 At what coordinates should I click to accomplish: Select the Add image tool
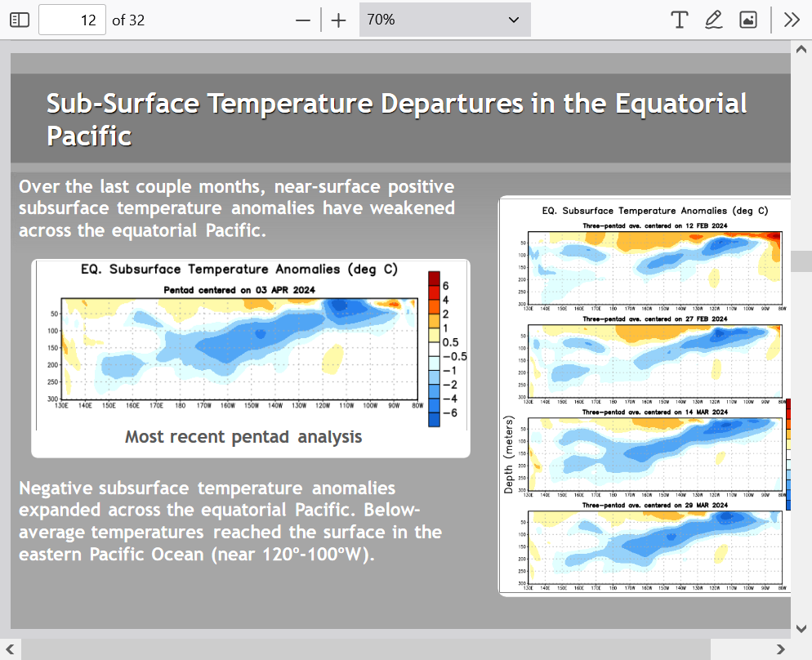(x=748, y=20)
